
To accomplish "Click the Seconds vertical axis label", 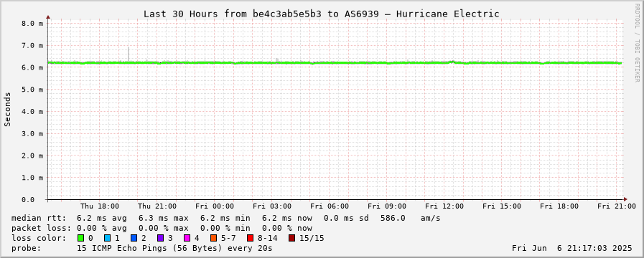I will click(x=7, y=109).
